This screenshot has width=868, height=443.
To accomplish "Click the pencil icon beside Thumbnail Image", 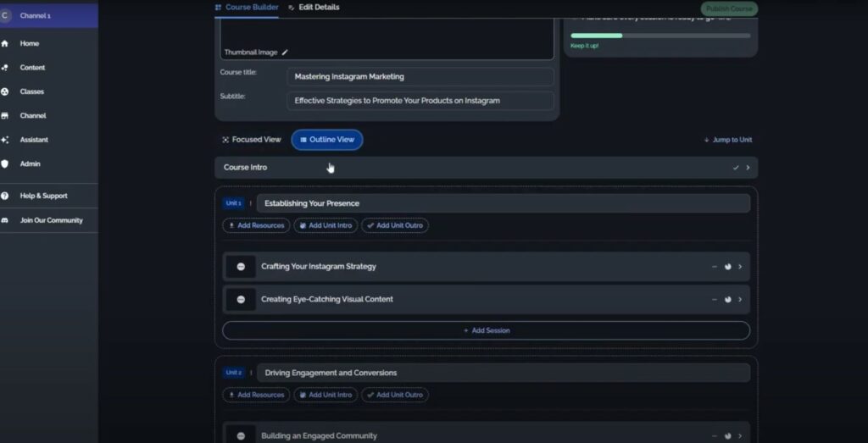I will click(x=285, y=53).
